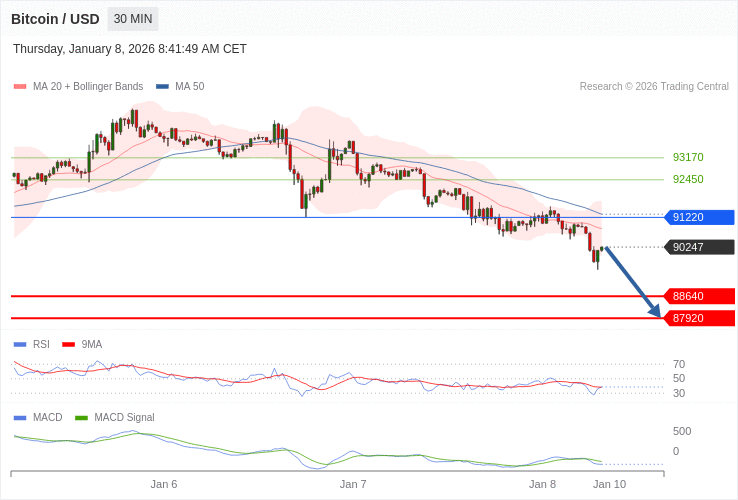Click the MA 50 legend label
This screenshot has height=500, width=738.
pos(190,87)
